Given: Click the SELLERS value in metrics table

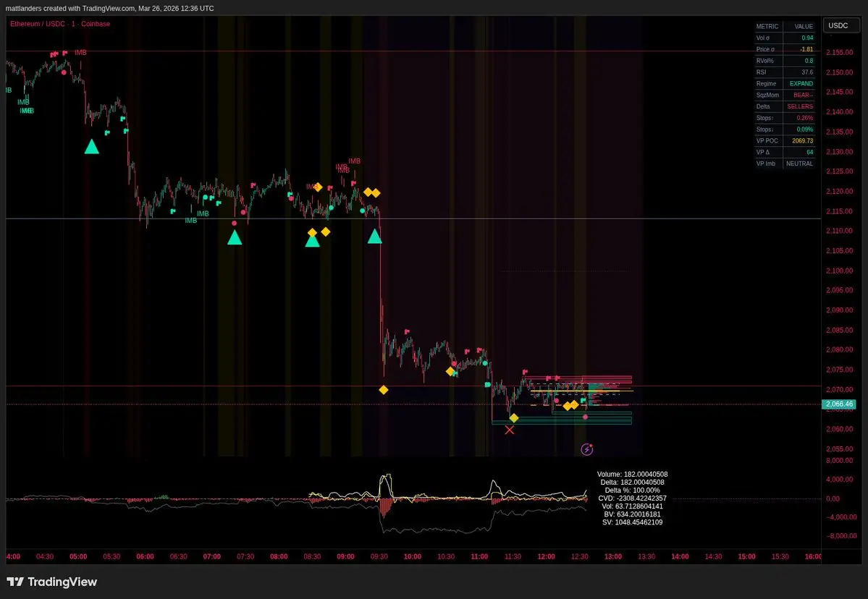Looking at the screenshot, I should pos(800,106).
